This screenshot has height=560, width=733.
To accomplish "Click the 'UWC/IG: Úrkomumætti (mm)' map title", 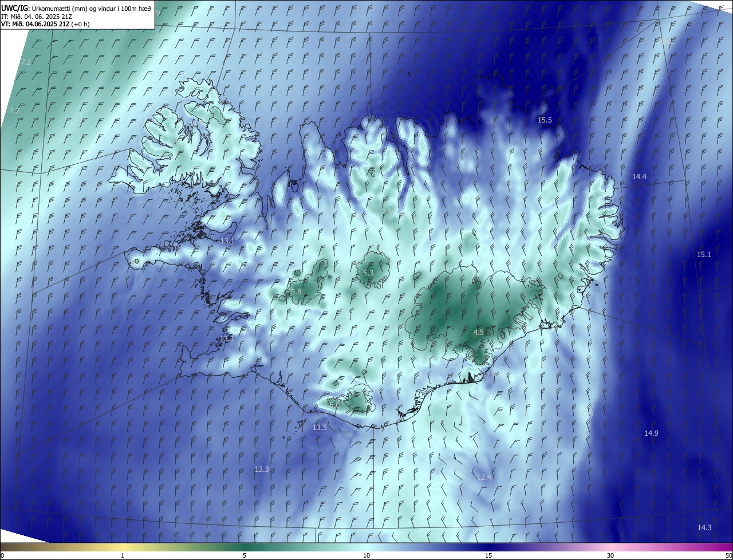I will pos(76,8).
